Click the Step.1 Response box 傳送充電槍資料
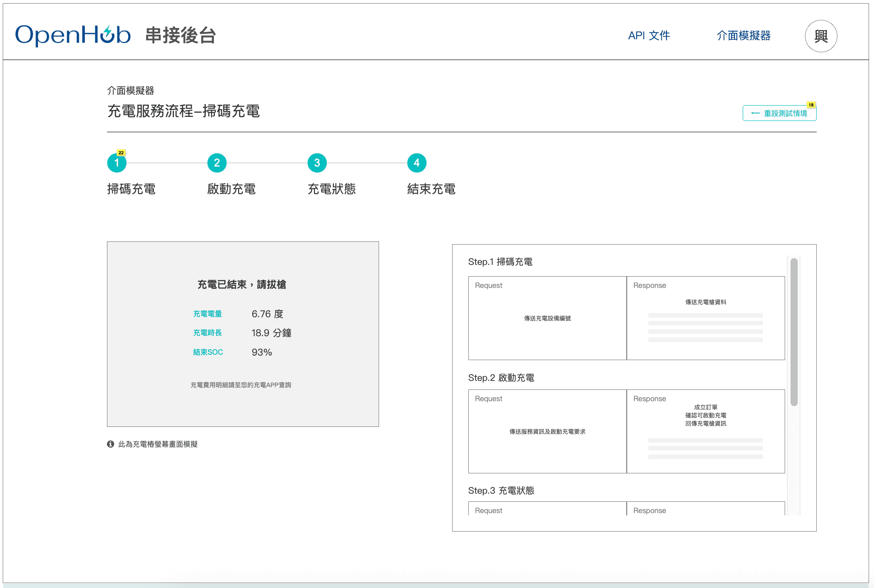Image resolution: width=874 pixels, height=588 pixels. [705, 318]
